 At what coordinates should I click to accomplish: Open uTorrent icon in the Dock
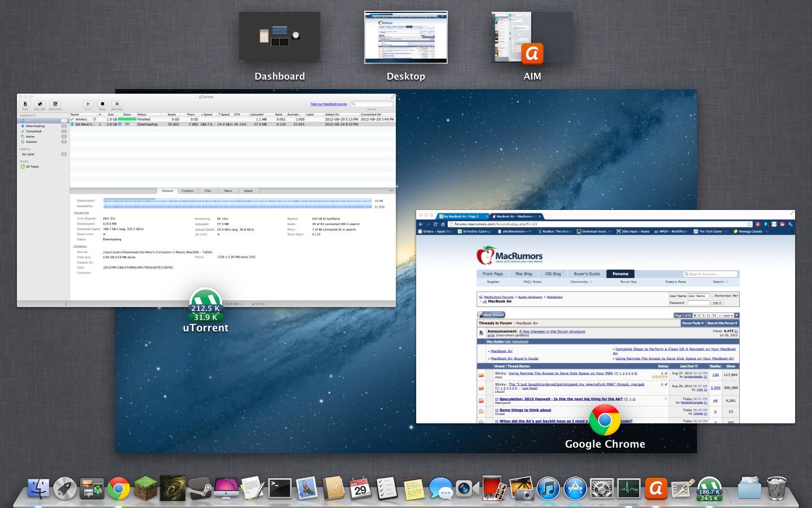tap(709, 488)
